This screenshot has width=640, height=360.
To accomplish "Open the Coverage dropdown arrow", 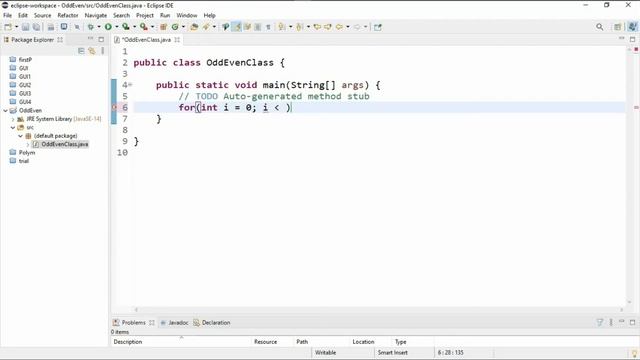I will (x=134, y=27).
